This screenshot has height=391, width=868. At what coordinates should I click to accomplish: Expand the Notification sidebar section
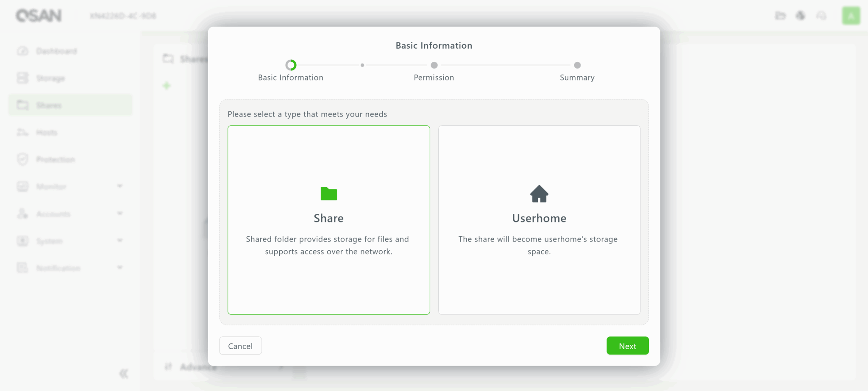pyautogui.click(x=120, y=268)
